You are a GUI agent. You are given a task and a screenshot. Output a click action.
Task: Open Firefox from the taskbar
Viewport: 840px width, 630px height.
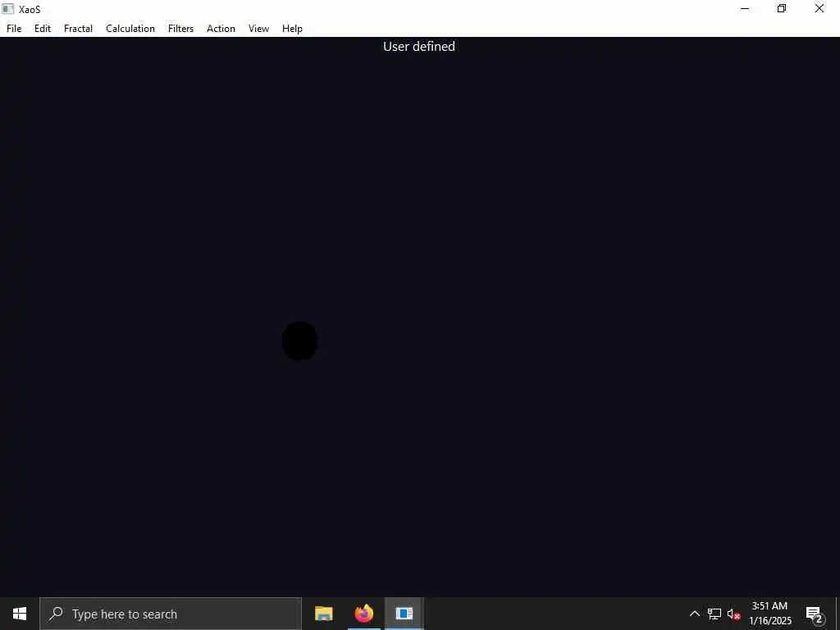pos(363,614)
